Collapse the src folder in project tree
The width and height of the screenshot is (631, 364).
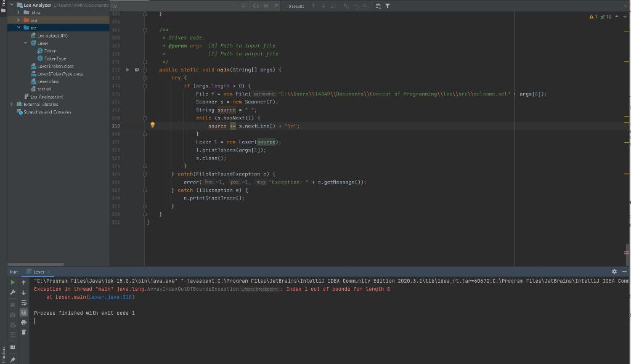tap(18, 28)
